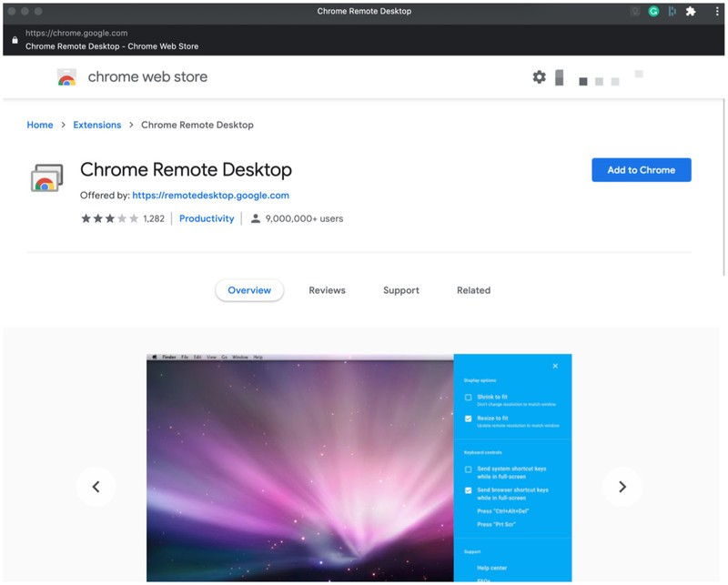Screen dimensions: 728x585
Task: Open Chrome's three-dot menu
Action: click(717, 12)
